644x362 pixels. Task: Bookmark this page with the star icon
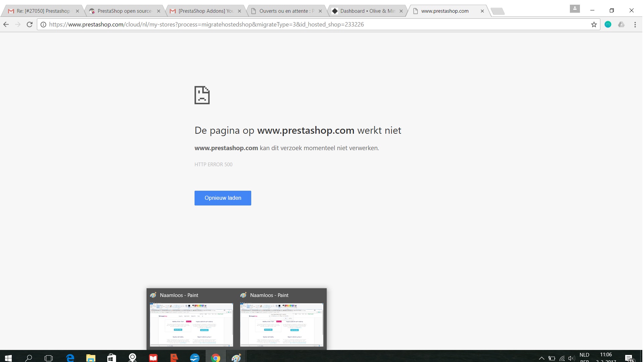pos(594,24)
